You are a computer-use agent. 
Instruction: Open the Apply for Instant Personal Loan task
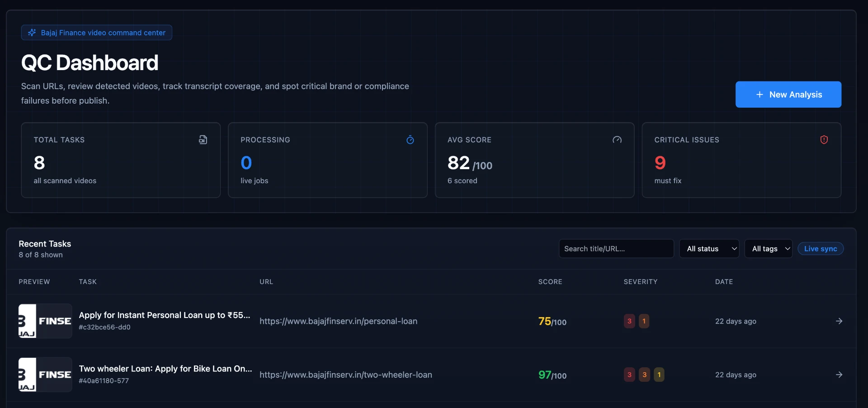coord(165,315)
